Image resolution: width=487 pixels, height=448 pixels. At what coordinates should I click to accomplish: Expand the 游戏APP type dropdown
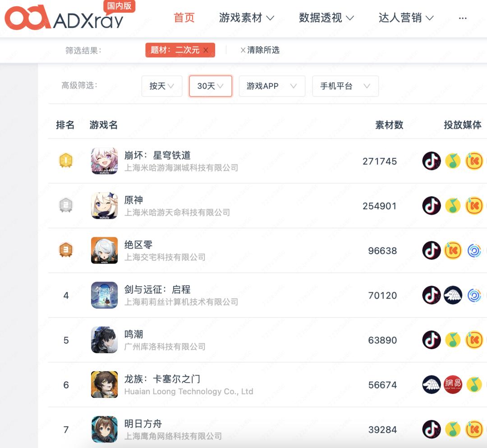272,86
